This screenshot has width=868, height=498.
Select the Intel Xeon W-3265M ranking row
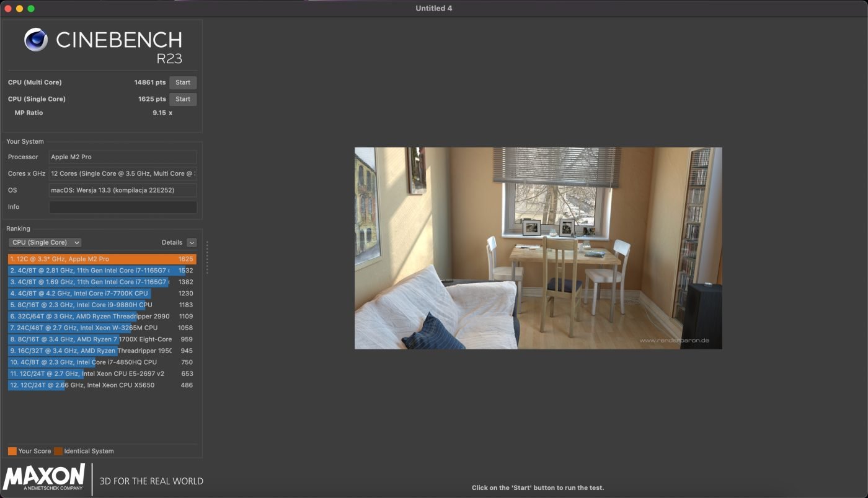tap(101, 328)
